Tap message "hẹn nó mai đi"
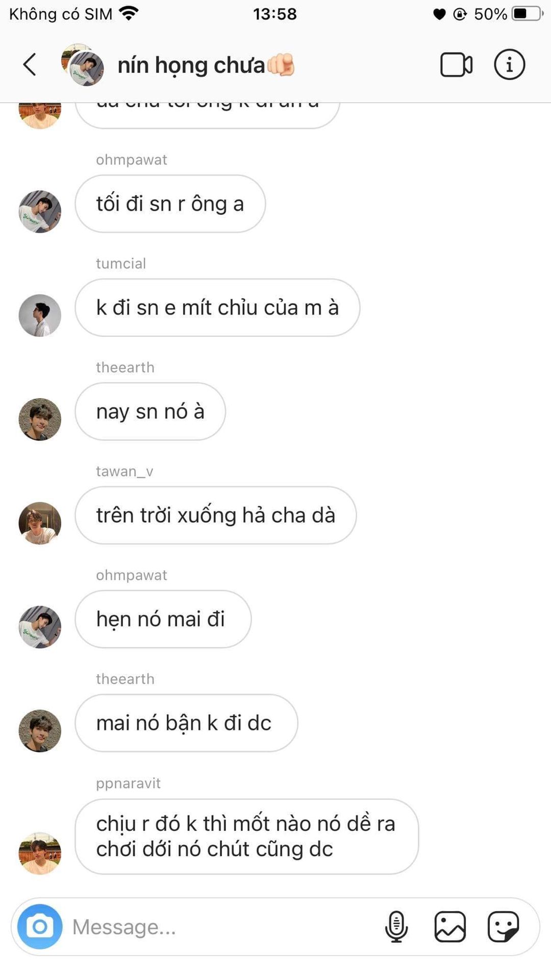The width and height of the screenshot is (551, 980). [x=163, y=619]
